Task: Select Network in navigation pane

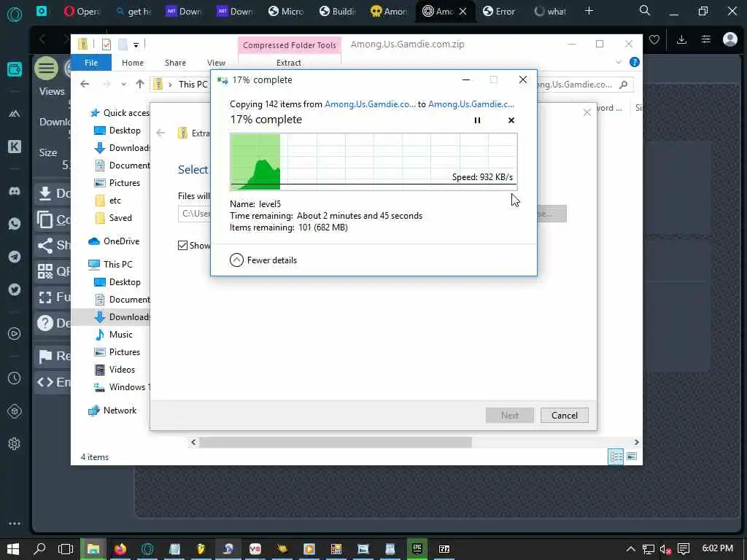Action: [x=112, y=411]
